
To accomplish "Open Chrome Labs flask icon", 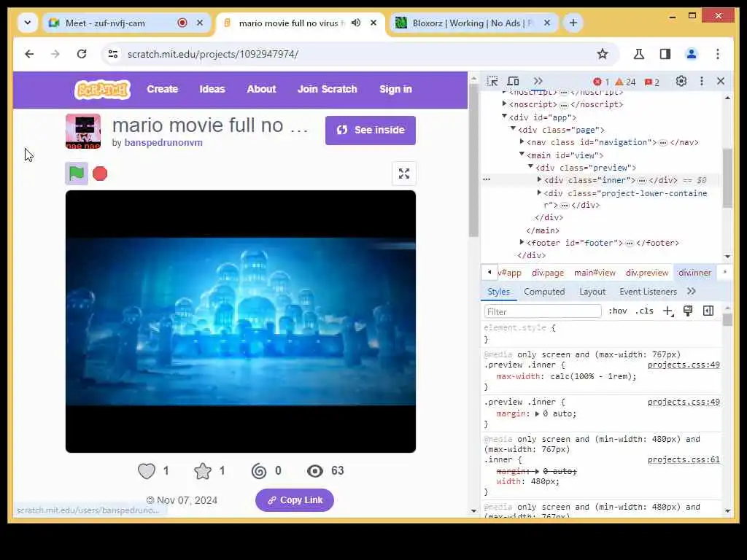I will pos(639,54).
